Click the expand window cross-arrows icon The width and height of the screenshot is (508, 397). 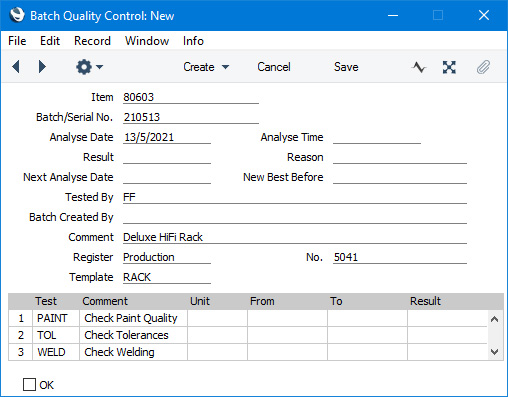[x=449, y=67]
